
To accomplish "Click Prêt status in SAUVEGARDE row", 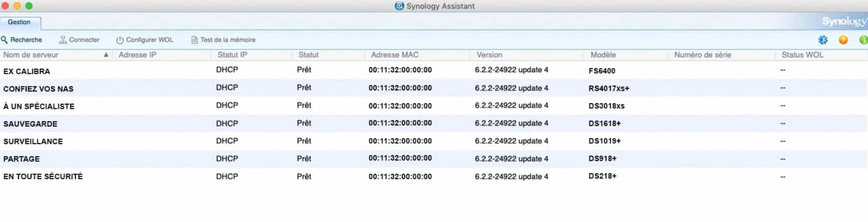I will tap(304, 123).
